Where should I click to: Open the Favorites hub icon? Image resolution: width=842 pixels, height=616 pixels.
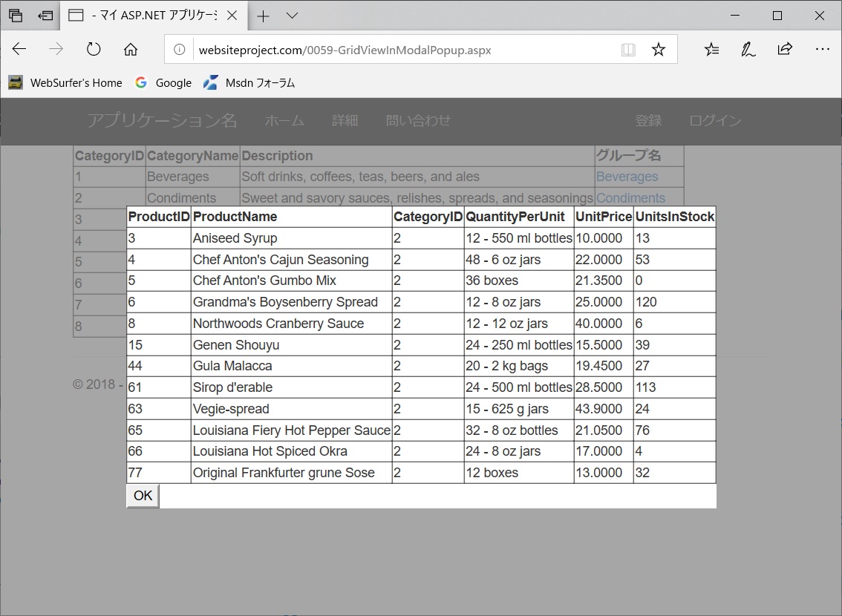[x=711, y=50]
